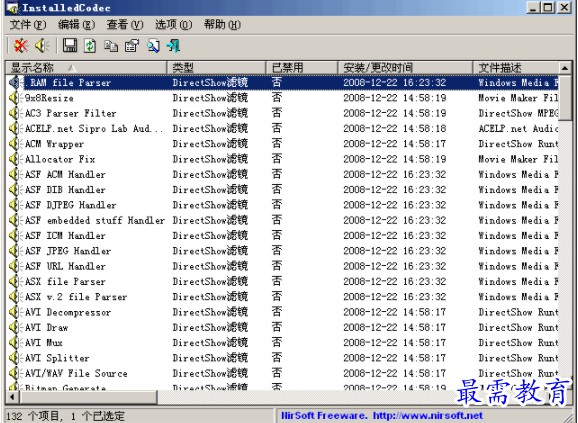This screenshot has width=578, height=423.
Task: Select the ASX file Parser row
Action: [282, 281]
